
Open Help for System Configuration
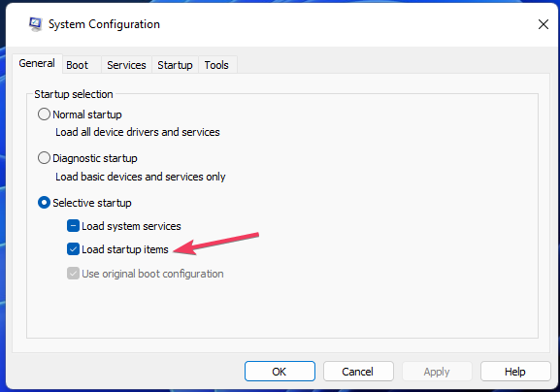(515, 372)
